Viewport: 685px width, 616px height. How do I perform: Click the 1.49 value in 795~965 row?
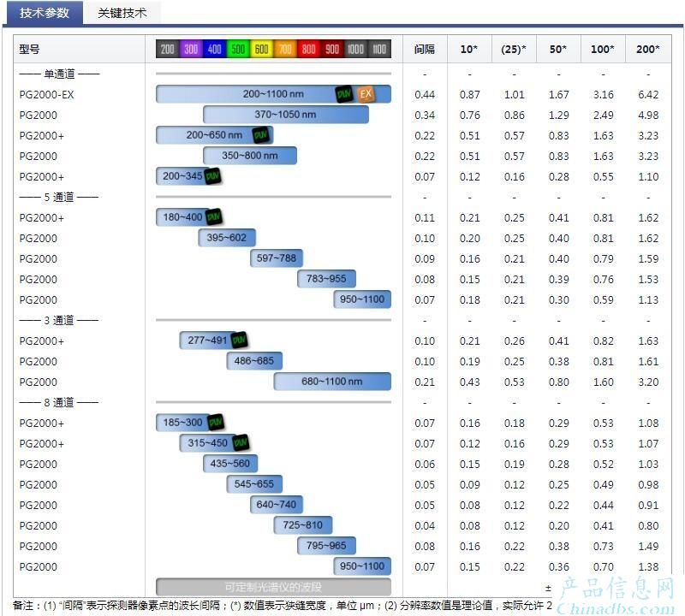coord(648,546)
